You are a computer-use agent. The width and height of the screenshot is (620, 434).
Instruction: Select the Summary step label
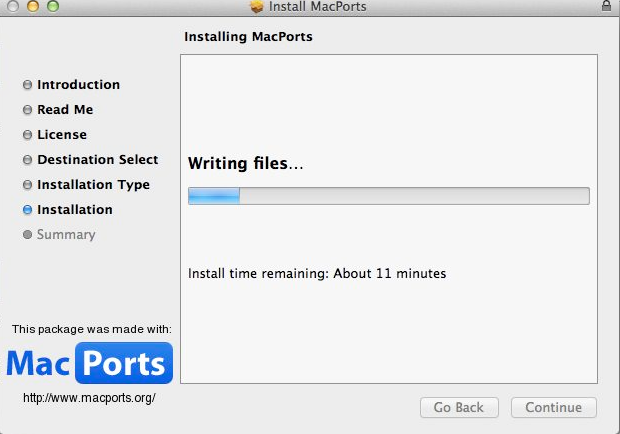point(66,235)
